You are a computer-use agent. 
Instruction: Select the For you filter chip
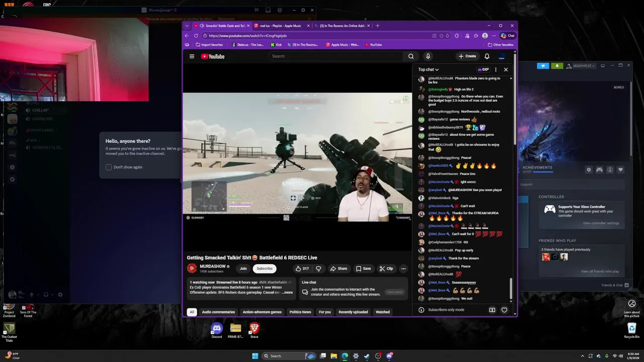(x=325, y=312)
